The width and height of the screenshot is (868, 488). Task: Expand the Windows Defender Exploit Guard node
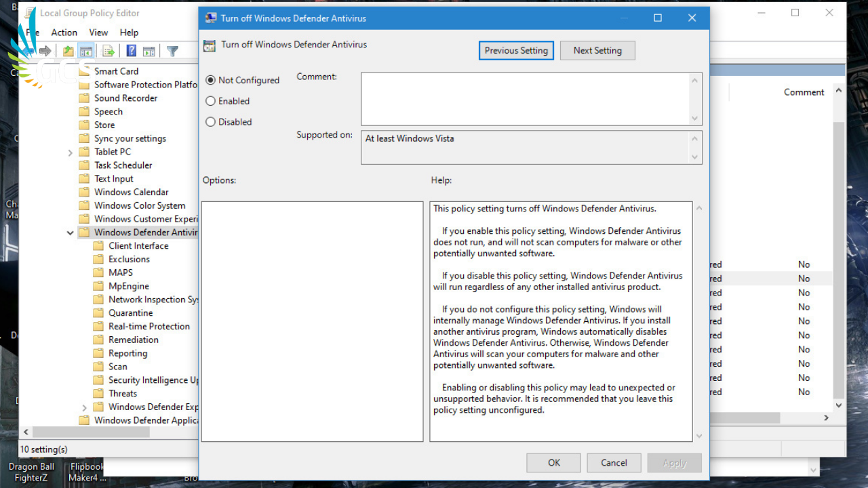click(x=84, y=407)
